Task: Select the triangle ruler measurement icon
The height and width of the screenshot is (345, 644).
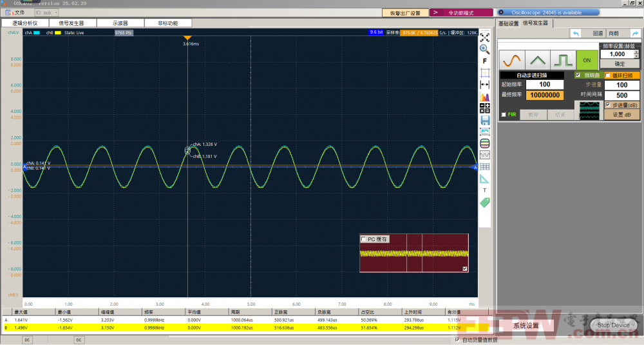Action: (485, 179)
